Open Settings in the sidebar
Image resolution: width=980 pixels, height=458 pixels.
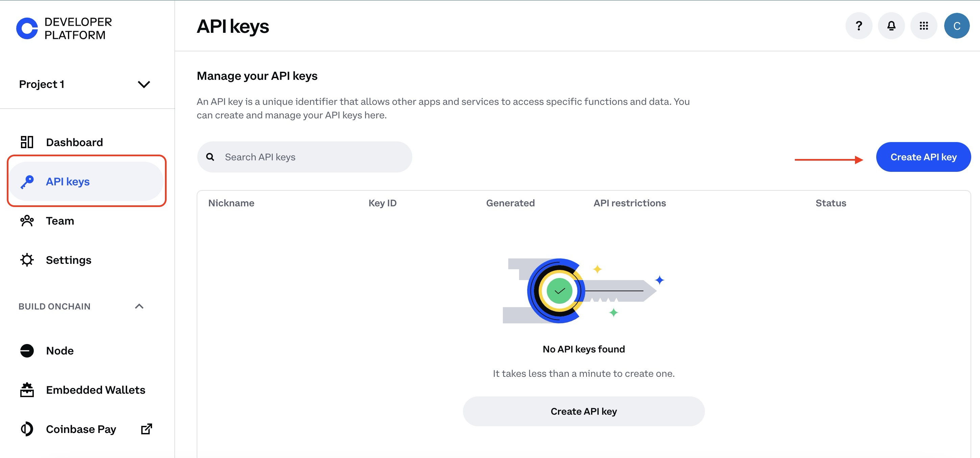tap(86, 260)
